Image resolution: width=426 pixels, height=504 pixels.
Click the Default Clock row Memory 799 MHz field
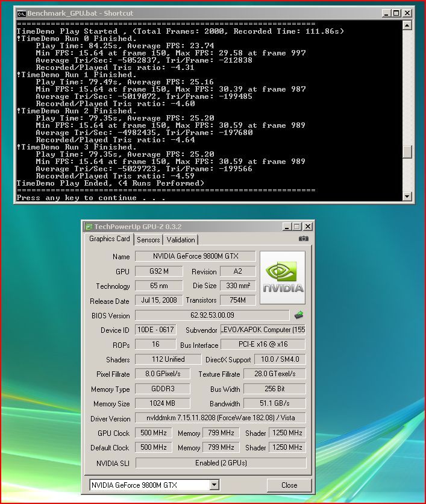221,447
